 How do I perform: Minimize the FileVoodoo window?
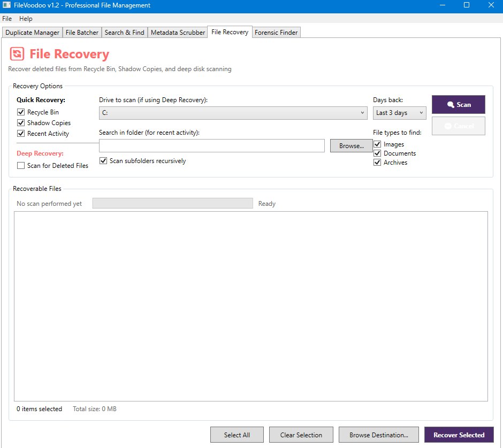pos(442,5)
